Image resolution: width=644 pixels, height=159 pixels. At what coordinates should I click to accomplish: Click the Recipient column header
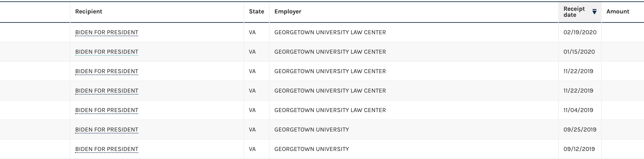89,11
